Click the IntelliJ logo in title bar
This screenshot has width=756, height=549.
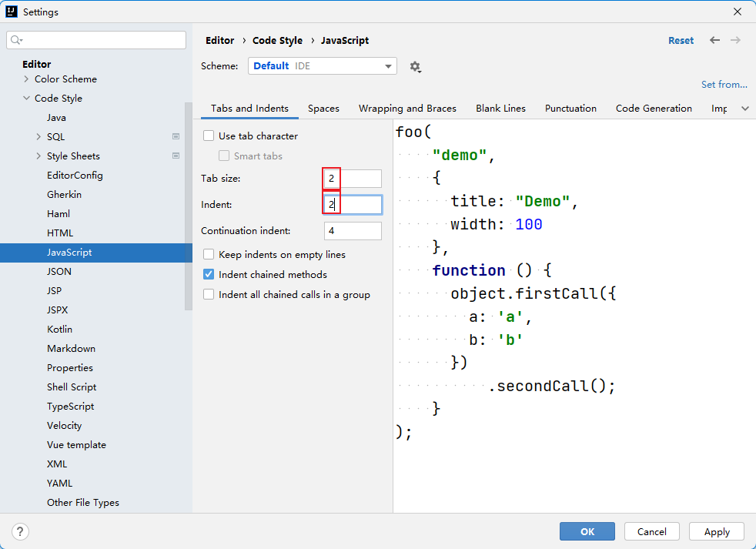point(12,12)
